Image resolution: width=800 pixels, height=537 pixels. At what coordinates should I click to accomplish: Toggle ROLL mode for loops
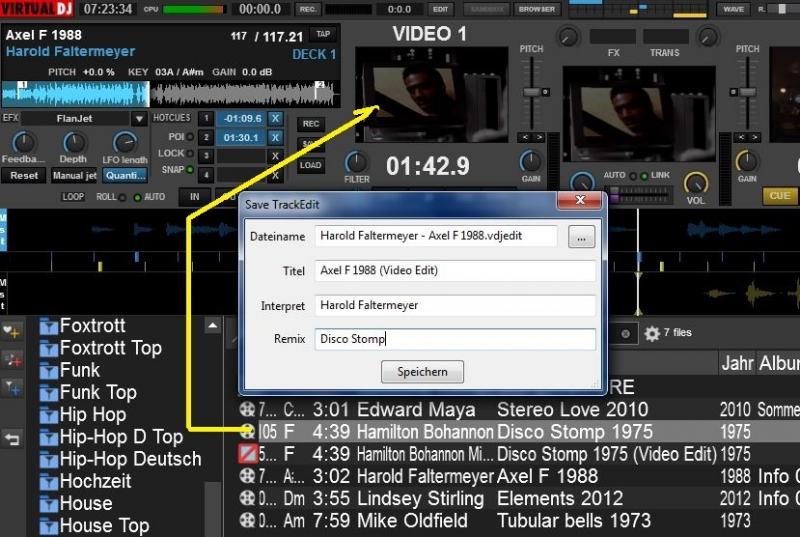(x=122, y=197)
